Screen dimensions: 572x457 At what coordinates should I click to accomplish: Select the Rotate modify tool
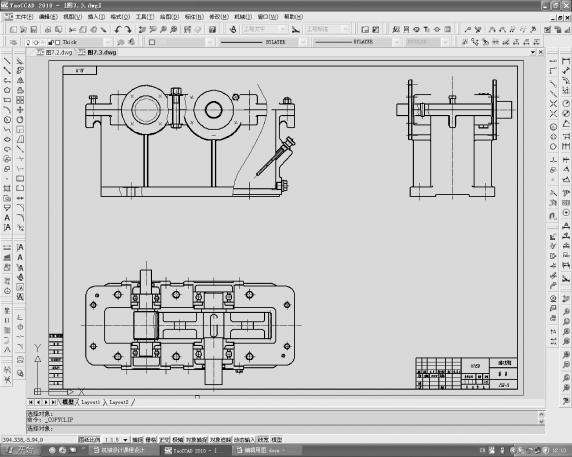pos(20,120)
